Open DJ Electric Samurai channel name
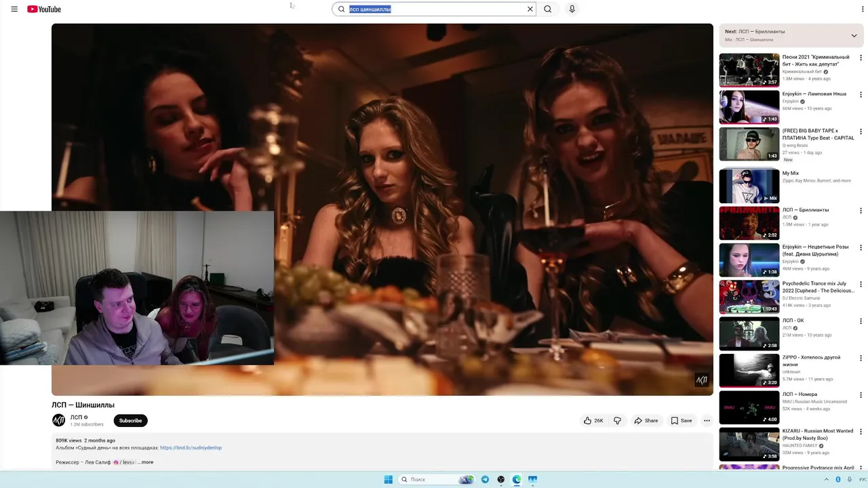Image resolution: width=868 pixels, height=488 pixels. pos(802,298)
